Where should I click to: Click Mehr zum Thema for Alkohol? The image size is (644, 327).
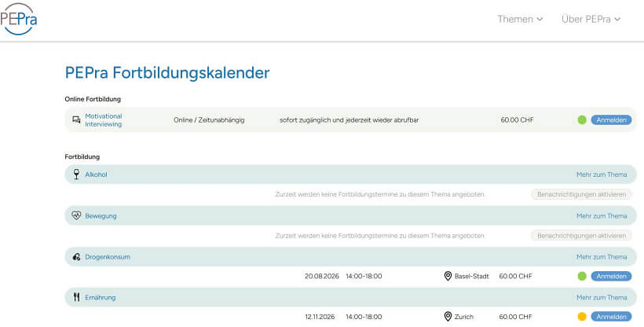(602, 175)
